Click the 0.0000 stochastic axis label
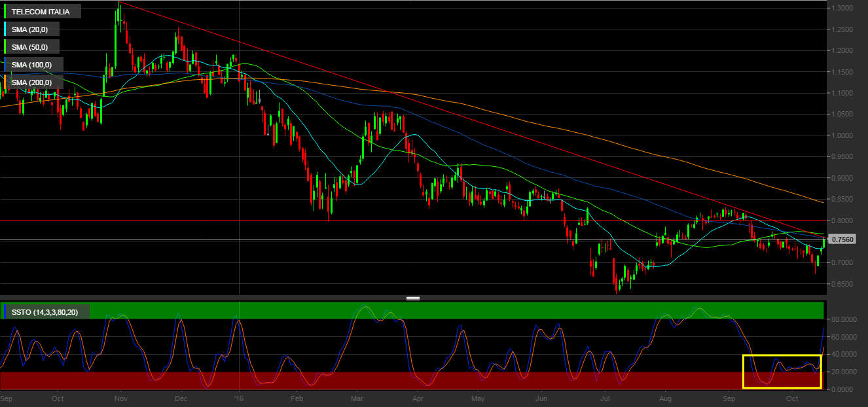Viewport: 868px width, 407px height. click(x=842, y=389)
